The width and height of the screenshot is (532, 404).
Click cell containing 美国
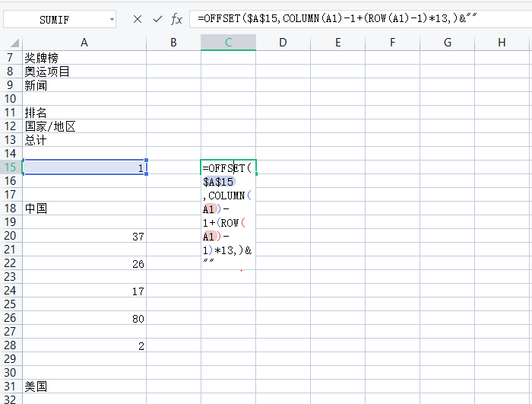point(84,387)
